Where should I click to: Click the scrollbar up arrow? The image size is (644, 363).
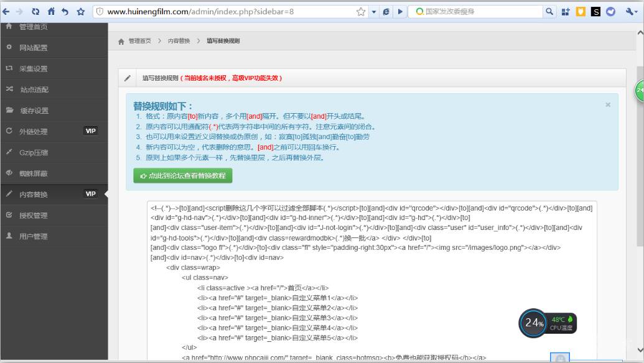640,32
